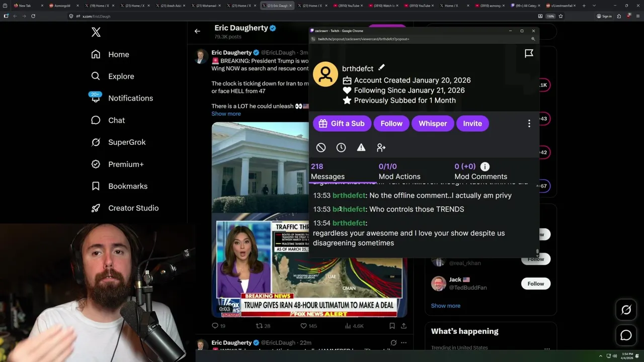Screen dimensions: 644x362
Task: Click the brthdefct avatar in viewer card
Action: [326, 74]
